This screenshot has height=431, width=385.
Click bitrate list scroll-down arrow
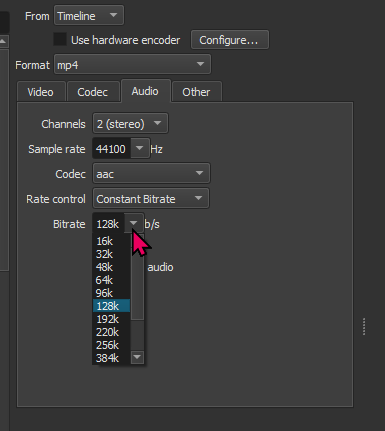[x=137, y=357]
